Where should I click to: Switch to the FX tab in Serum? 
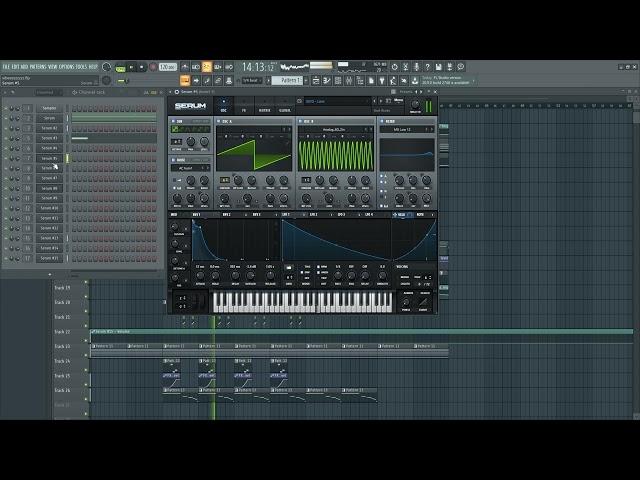[244, 106]
